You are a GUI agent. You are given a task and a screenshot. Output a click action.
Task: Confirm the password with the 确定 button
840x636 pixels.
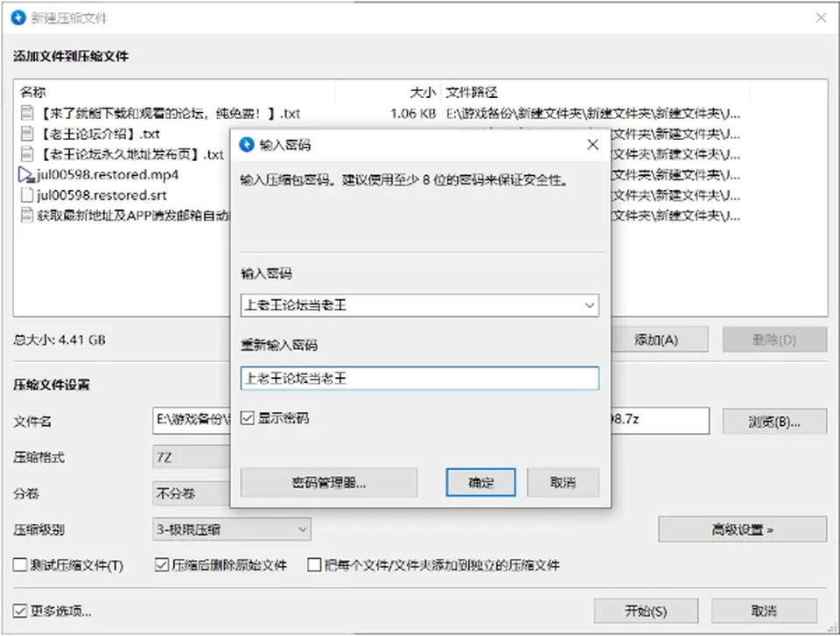tap(480, 482)
